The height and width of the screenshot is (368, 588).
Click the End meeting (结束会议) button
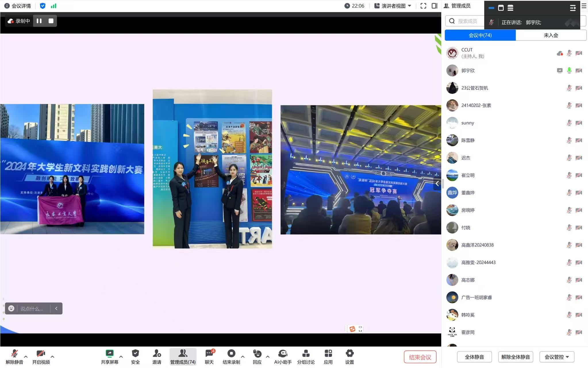[x=420, y=357]
